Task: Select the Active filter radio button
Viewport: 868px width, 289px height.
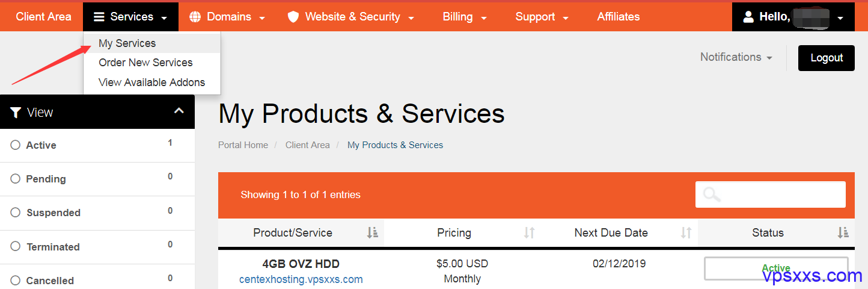Action: tap(16, 145)
